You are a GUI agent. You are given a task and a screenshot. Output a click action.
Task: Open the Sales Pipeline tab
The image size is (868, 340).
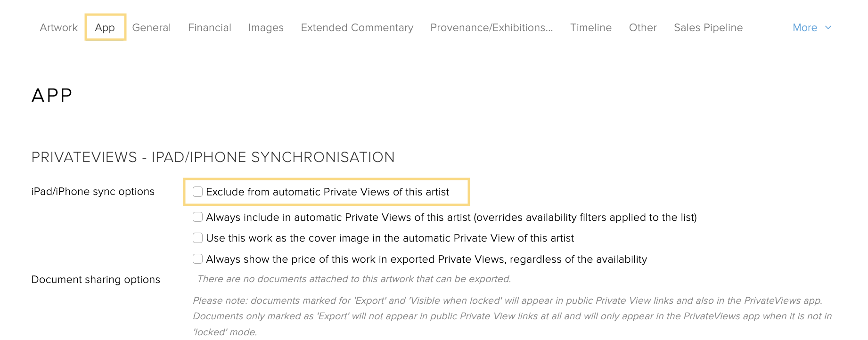click(708, 28)
